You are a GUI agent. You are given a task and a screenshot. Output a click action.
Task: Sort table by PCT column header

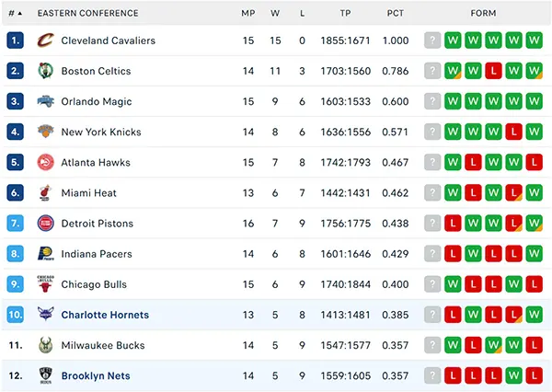396,14
